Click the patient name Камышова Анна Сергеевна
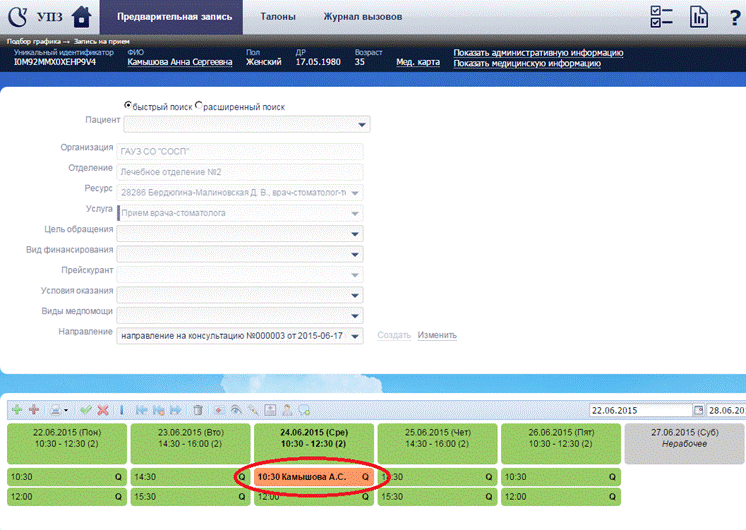The height and width of the screenshot is (530, 746). (x=180, y=62)
